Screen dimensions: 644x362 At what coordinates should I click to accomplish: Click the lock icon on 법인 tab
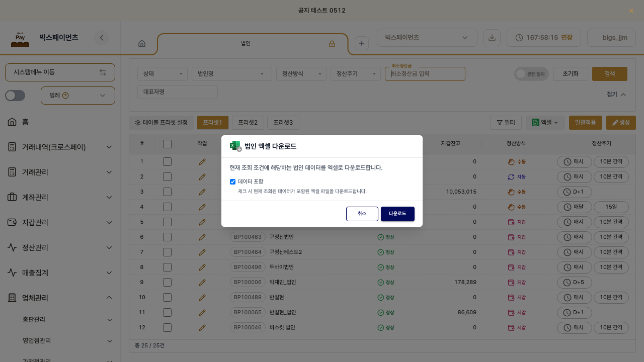[332, 44]
